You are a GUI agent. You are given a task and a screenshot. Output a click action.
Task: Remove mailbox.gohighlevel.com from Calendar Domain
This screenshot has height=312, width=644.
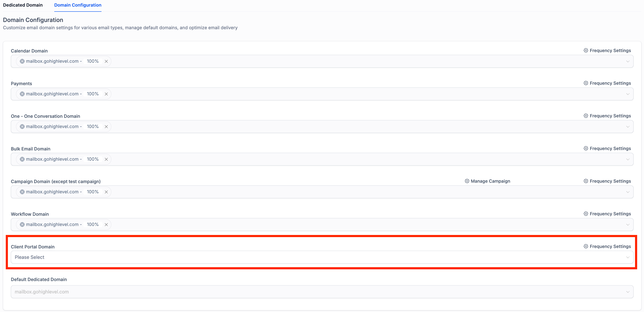tap(106, 61)
